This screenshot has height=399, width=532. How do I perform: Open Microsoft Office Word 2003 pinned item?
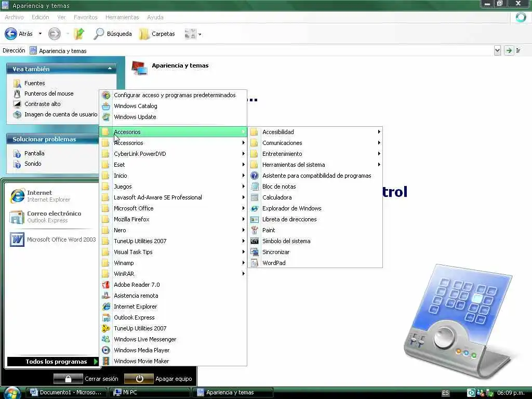[53, 240]
